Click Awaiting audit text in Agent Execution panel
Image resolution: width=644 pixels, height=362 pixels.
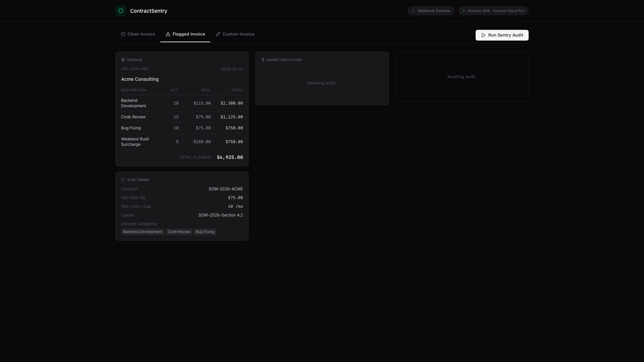[322, 83]
